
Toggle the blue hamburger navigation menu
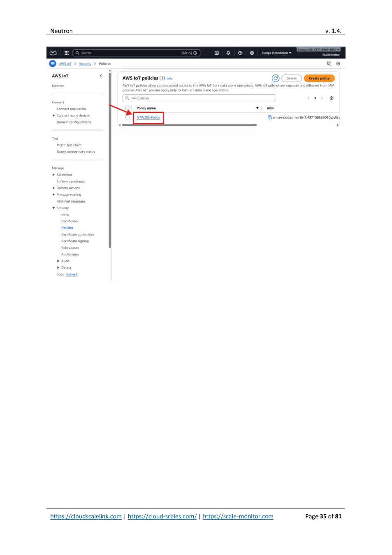click(52, 63)
